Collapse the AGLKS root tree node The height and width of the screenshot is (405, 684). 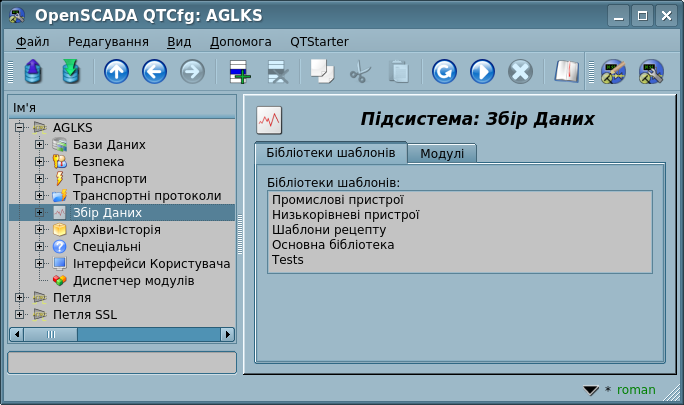(x=20, y=128)
